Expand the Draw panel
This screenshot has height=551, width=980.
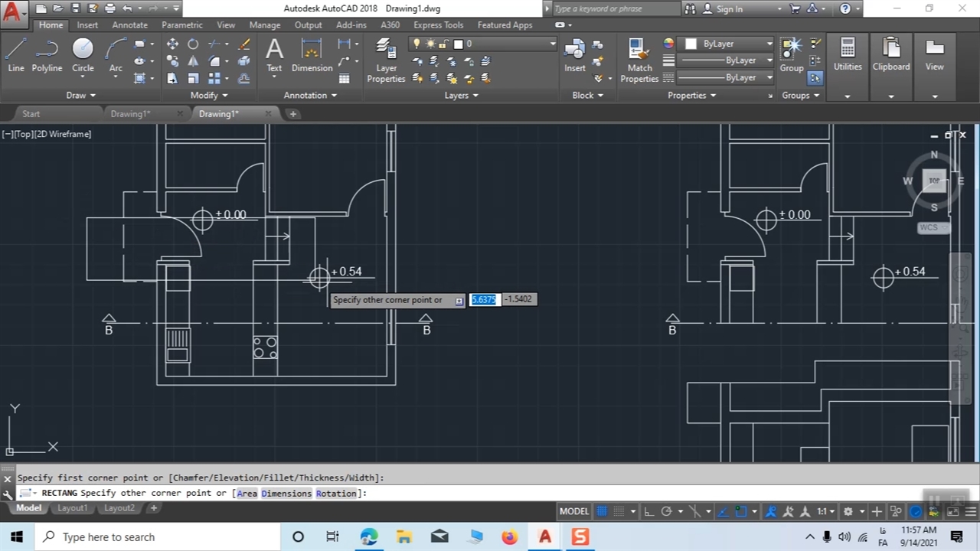(x=80, y=95)
